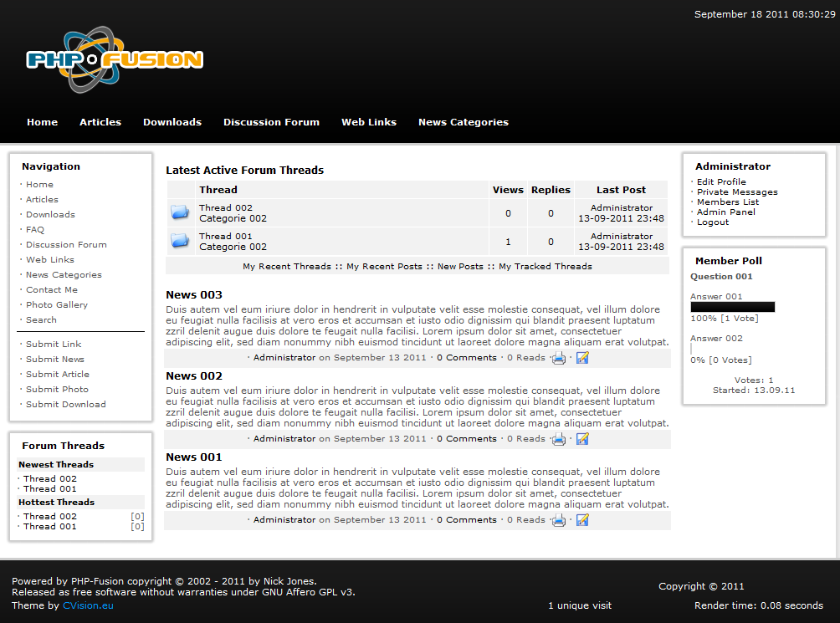Show My Tracked Threads
Viewport: 840px width, 623px height.
(545, 267)
